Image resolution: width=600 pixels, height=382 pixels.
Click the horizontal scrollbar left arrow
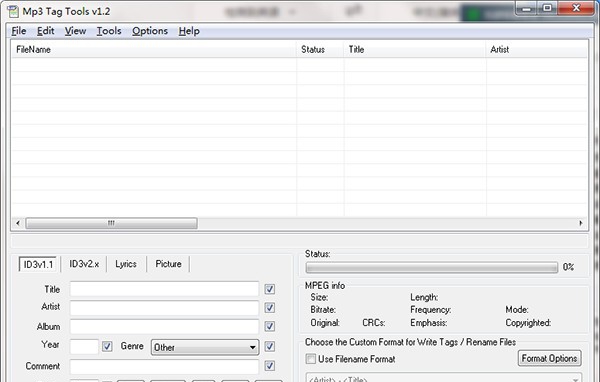[18, 223]
